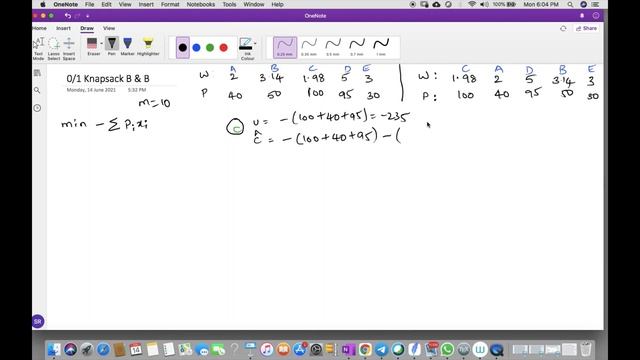Viewport: 640px width, 360px height.
Task: Click the SR account avatar
Action: click(38, 322)
